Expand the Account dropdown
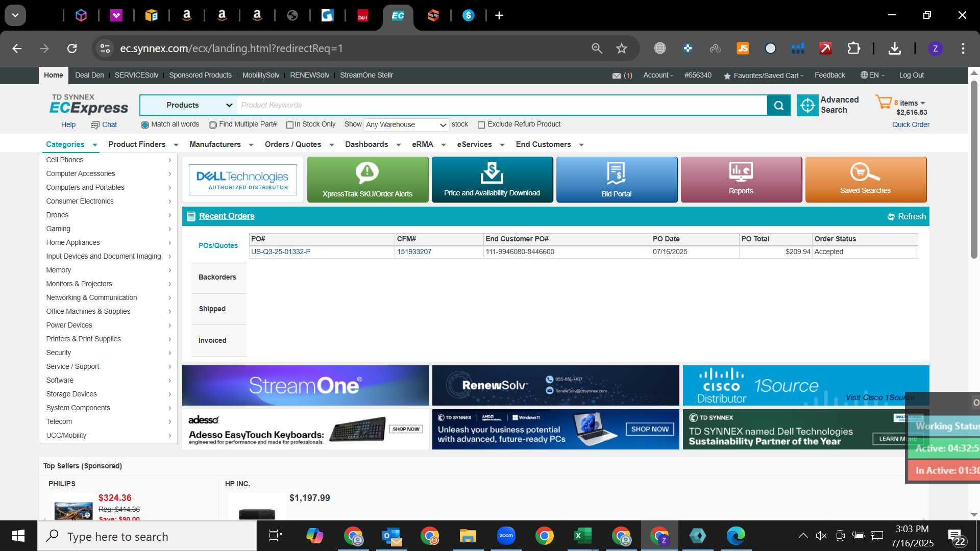 (658, 75)
